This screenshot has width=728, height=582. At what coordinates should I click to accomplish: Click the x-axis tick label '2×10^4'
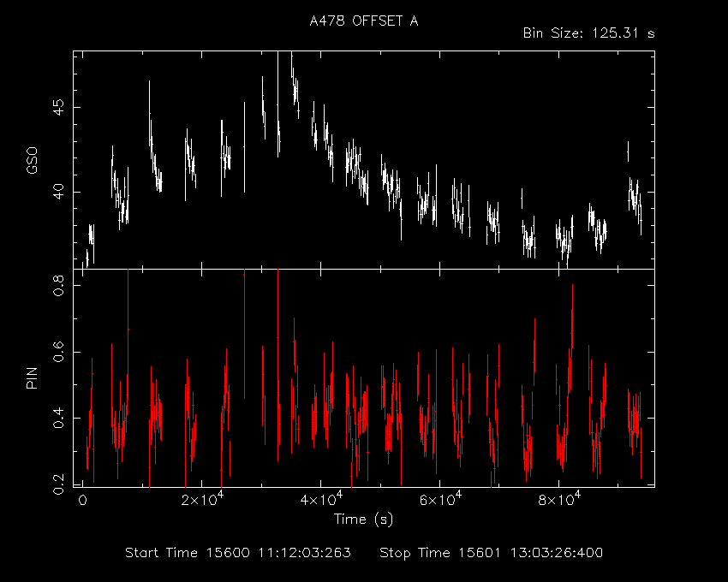pos(202,499)
